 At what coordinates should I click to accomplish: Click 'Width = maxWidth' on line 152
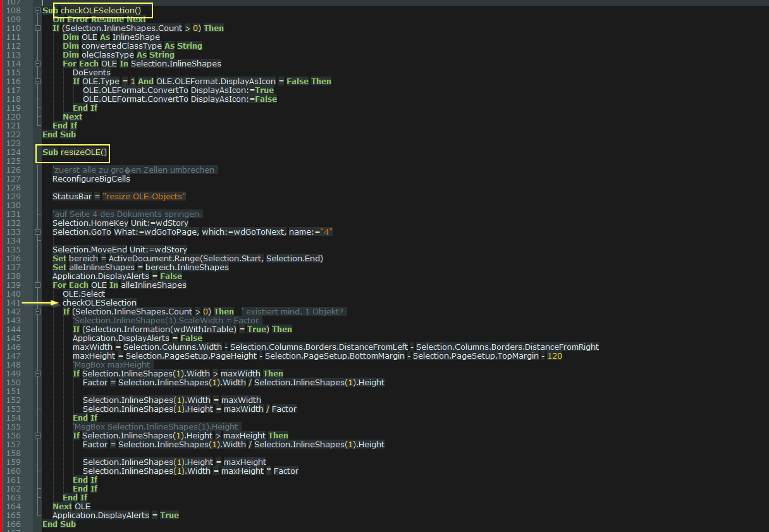point(171,400)
